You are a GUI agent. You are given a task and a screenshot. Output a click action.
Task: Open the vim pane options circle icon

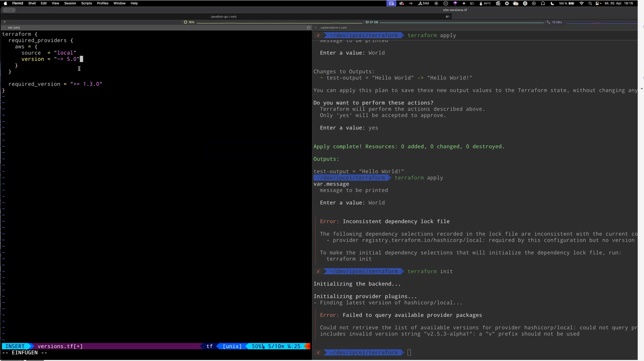coord(309,28)
